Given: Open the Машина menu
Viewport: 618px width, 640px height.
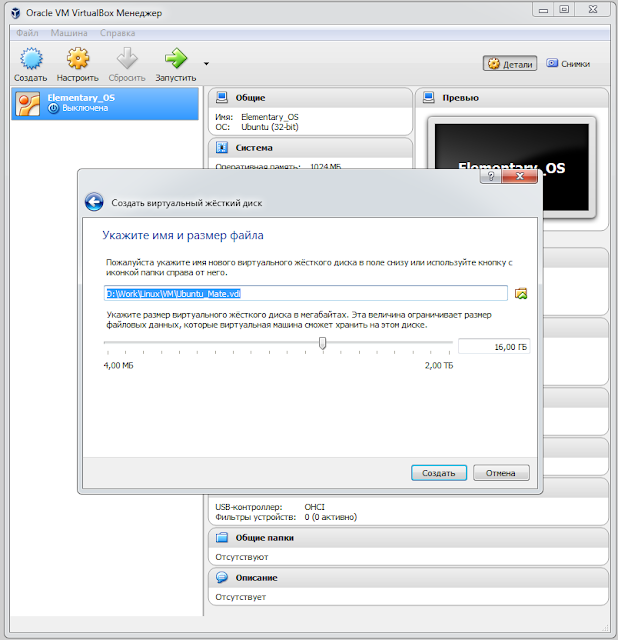Looking at the screenshot, I should tap(69, 33).
